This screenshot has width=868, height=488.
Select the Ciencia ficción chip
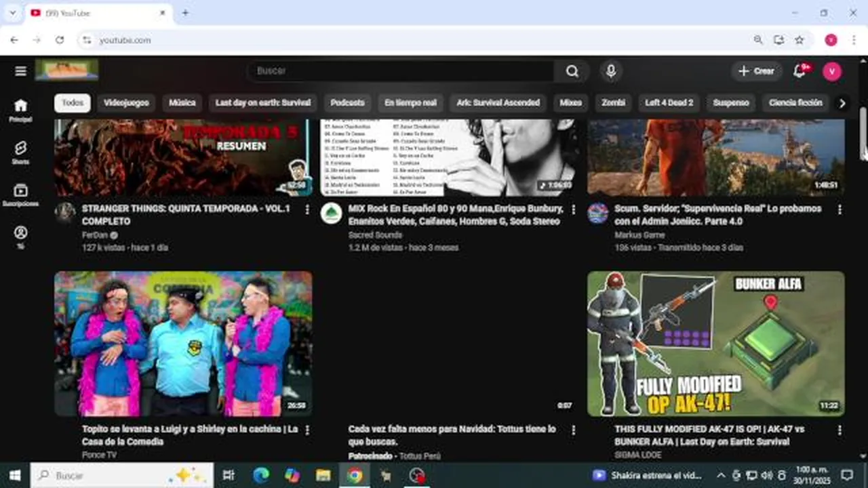(795, 103)
